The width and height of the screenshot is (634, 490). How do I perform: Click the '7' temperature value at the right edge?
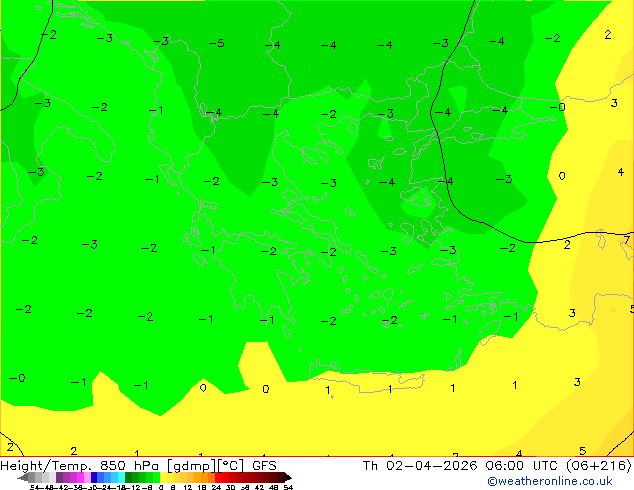pyautogui.click(x=627, y=240)
